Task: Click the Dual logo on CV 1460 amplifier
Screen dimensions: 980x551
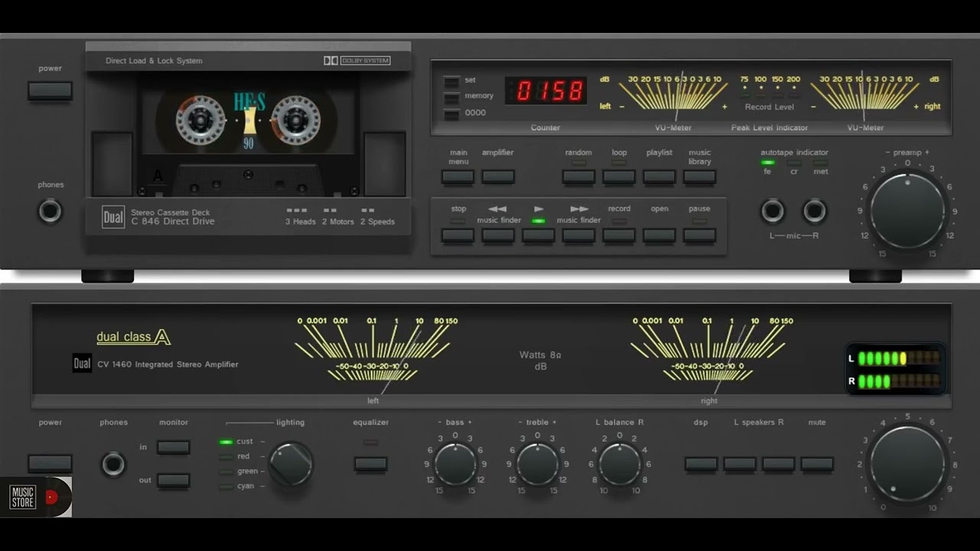Action: coord(82,364)
